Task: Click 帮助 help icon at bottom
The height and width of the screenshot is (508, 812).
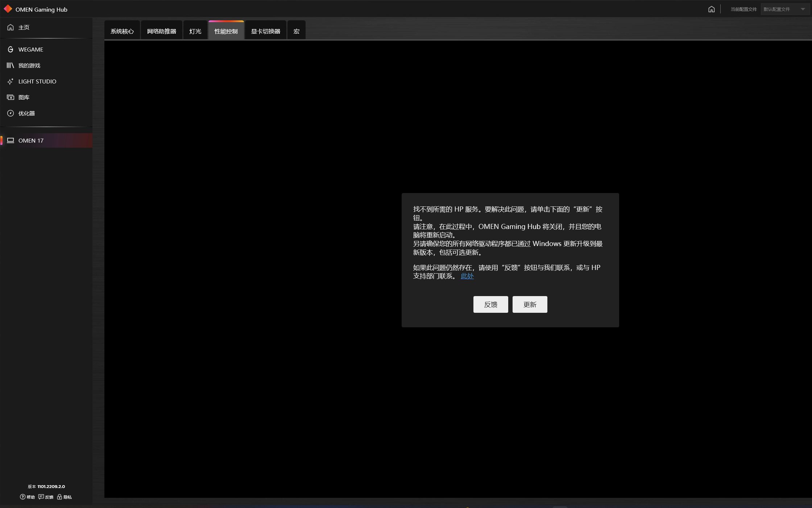Action: (28, 497)
